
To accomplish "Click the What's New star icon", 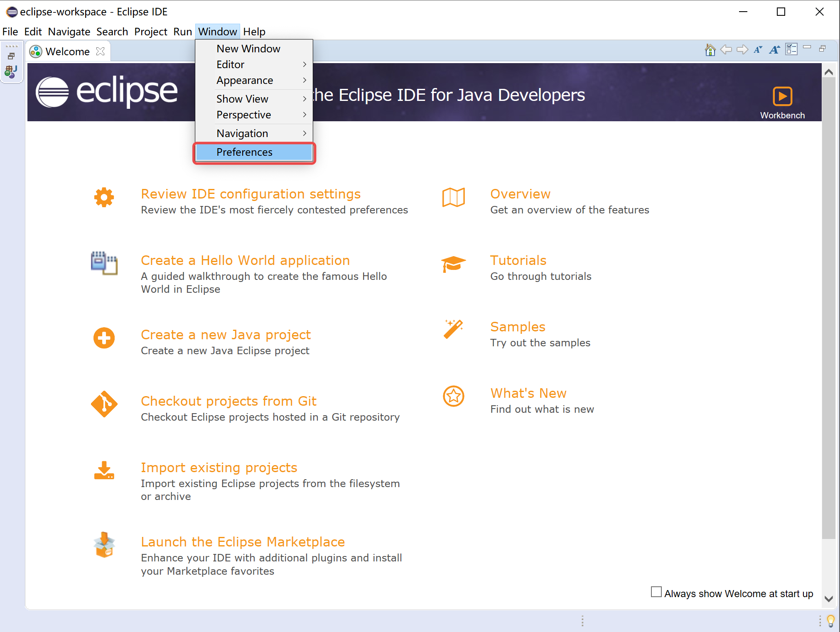I will [x=453, y=396].
